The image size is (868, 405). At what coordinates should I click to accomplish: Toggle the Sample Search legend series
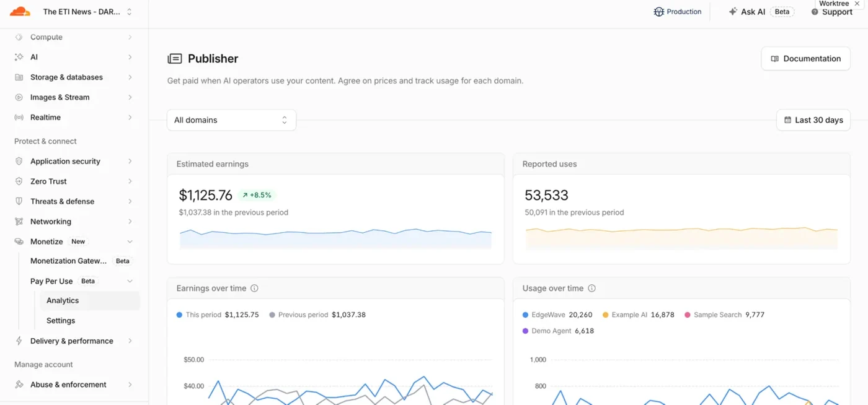click(x=724, y=315)
